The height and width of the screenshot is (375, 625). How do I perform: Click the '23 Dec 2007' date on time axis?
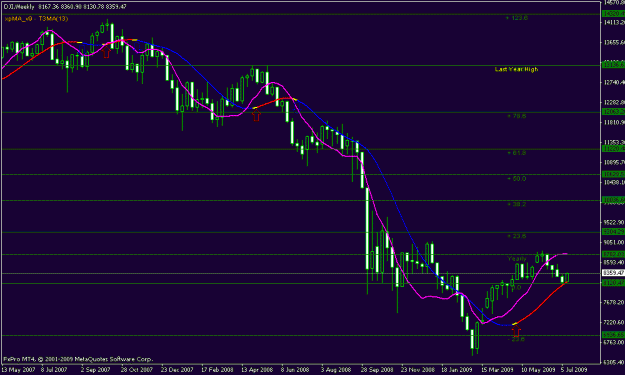click(177, 369)
